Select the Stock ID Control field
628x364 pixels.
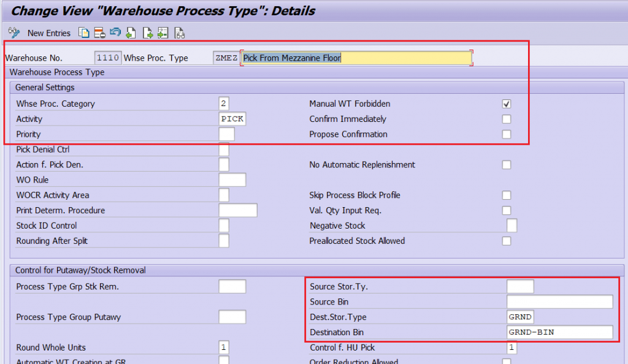(x=224, y=226)
